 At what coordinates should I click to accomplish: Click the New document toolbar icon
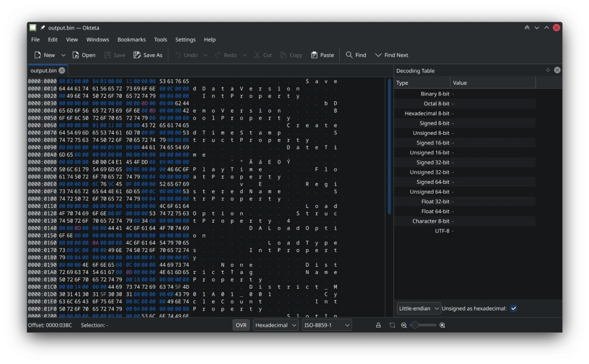38,55
